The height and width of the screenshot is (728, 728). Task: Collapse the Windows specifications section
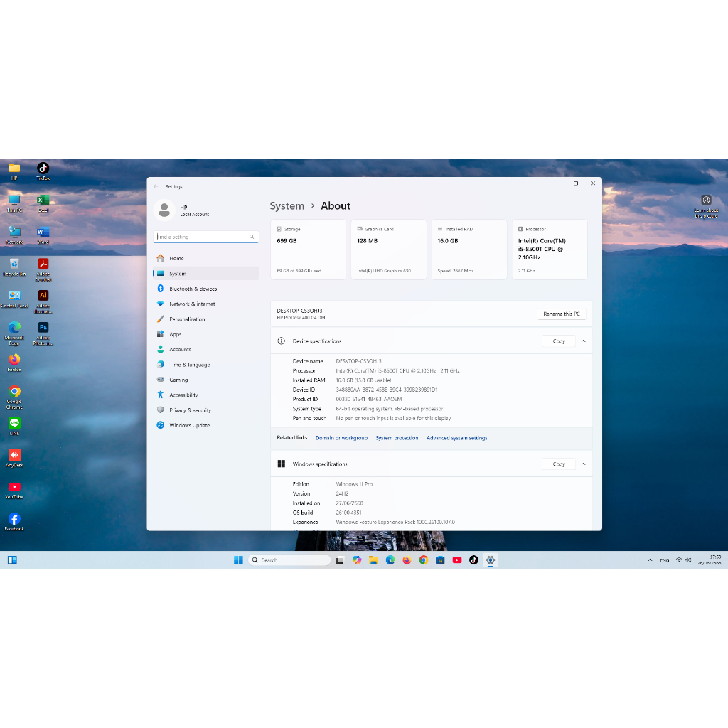tap(583, 464)
